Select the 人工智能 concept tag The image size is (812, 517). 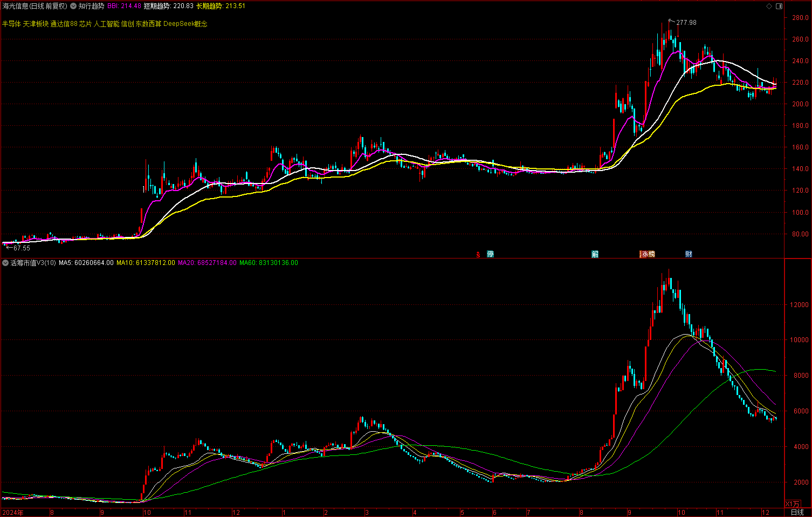point(106,24)
